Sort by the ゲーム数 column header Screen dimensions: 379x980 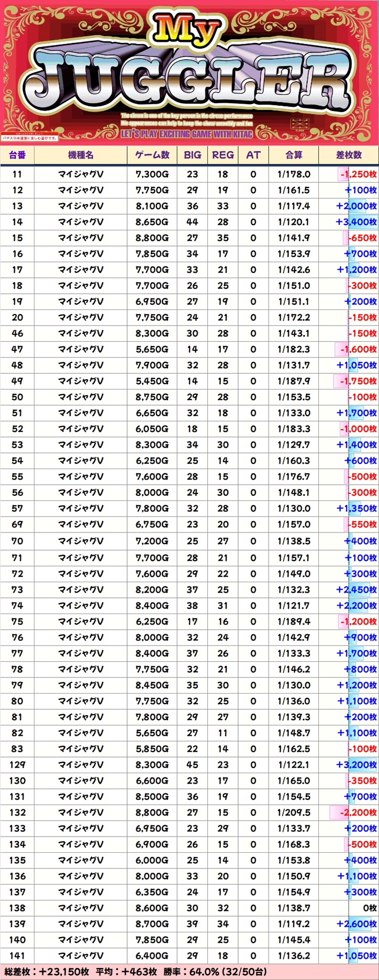(152, 155)
